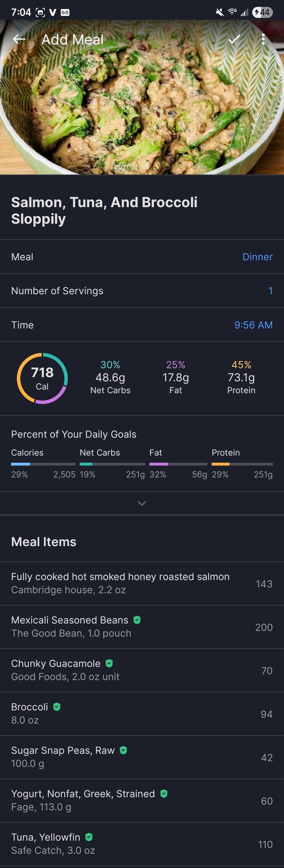Confirm meal with the checkmark icon

click(x=234, y=39)
